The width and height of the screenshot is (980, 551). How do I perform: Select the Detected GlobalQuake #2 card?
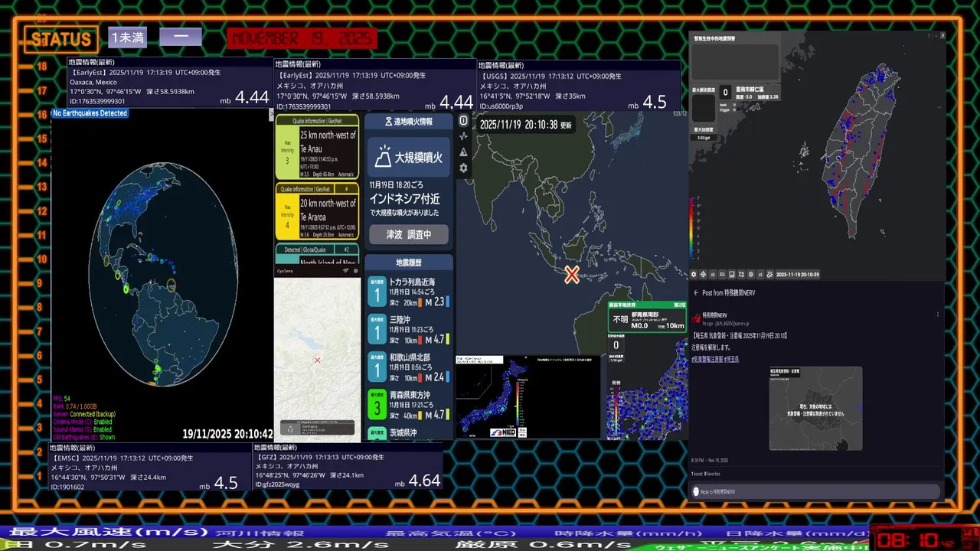(317, 254)
